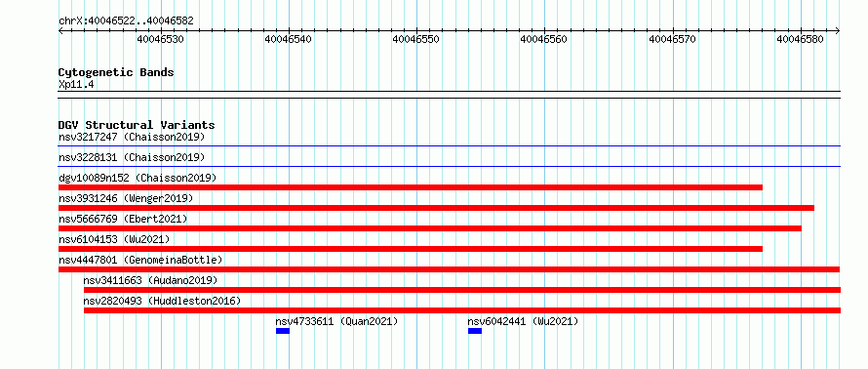868x369 pixels.
Task: Open variant nsv5666769 (Ebert2021) label
Action: [x=124, y=219]
